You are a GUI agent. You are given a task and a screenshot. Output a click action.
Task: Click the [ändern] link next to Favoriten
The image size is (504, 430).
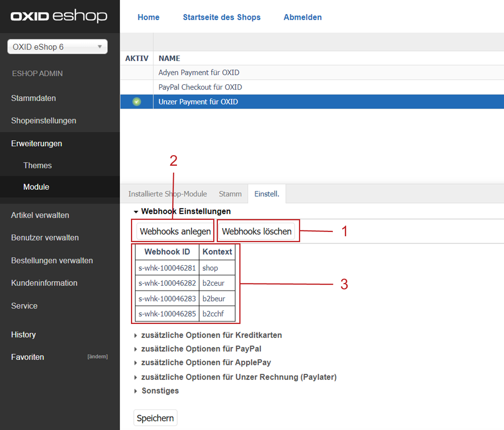point(97,357)
